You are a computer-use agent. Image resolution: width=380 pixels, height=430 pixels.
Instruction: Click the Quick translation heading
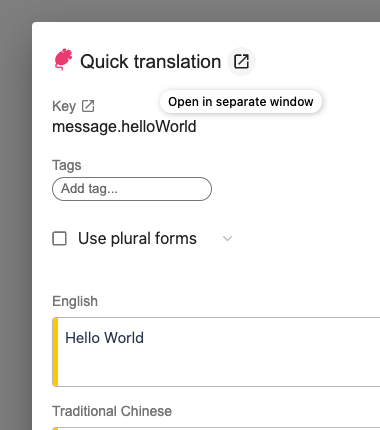151,62
